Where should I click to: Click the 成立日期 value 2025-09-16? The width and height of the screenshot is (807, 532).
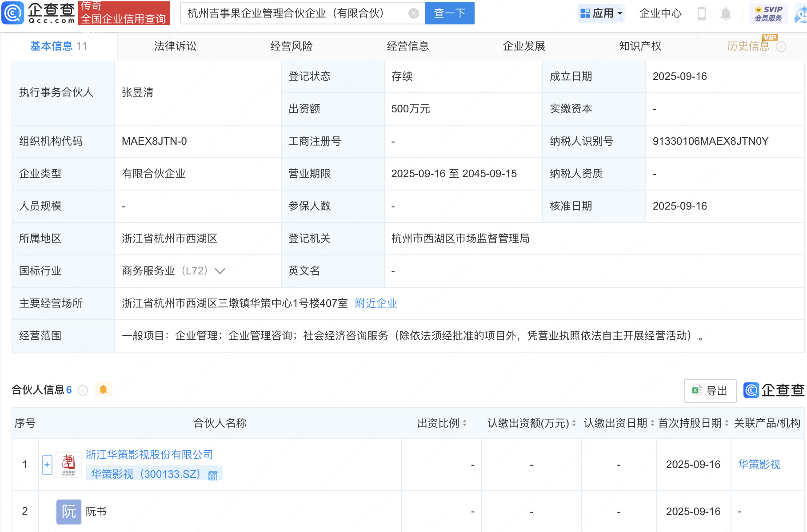[x=680, y=76]
